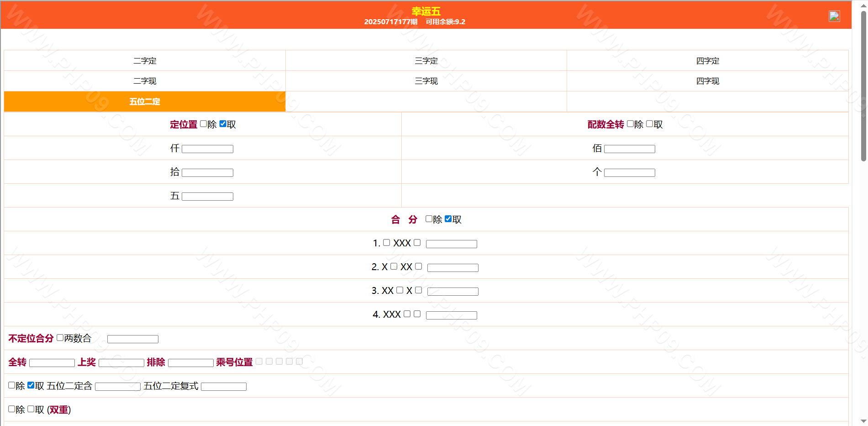868x426 pixels.
Task: Select the 四字定 tab
Action: point(707,61)
